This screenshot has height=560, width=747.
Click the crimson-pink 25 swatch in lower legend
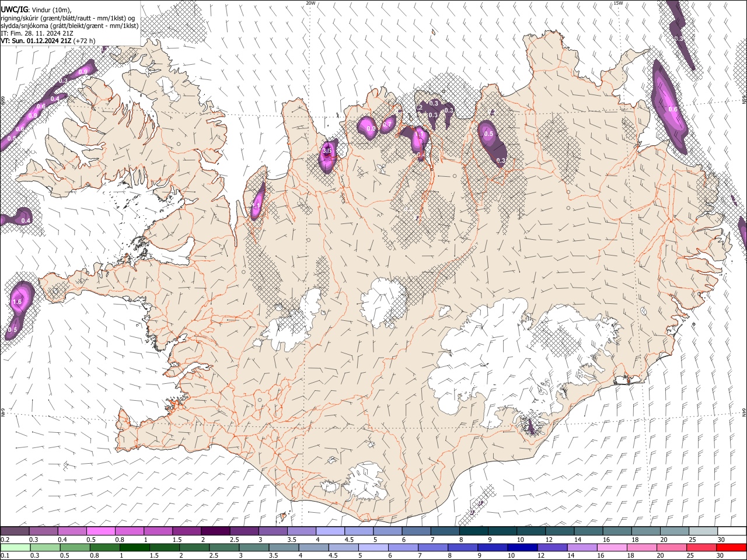(701, 547)
